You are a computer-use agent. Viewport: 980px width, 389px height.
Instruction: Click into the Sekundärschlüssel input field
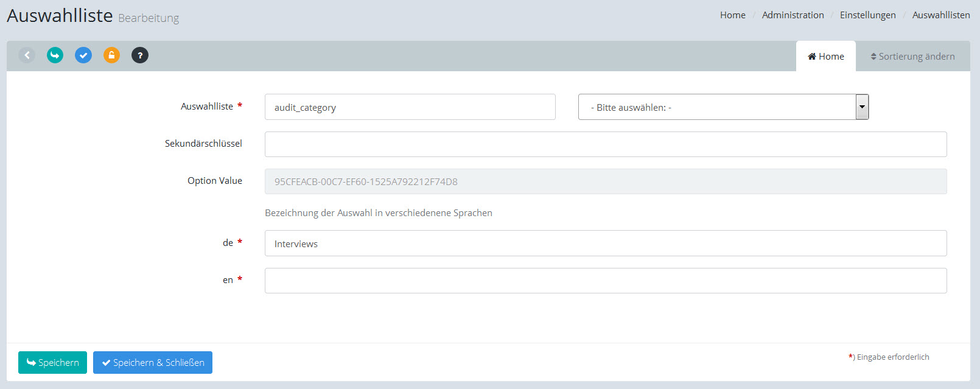(605, 144)
